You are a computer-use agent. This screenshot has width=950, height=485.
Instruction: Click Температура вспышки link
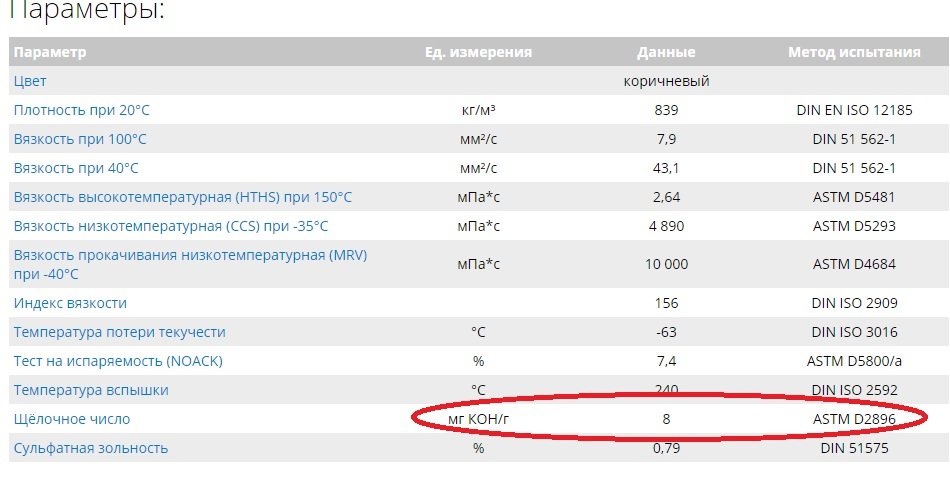(91, 390)
